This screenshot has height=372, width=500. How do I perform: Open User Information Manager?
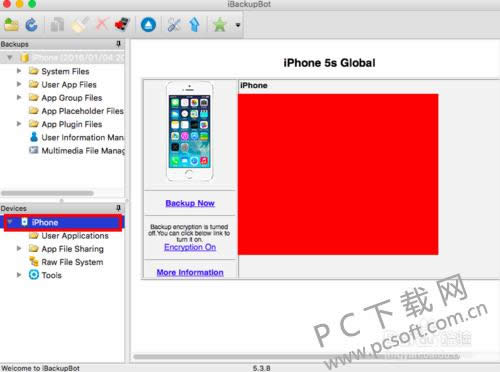tap(83, 137)
